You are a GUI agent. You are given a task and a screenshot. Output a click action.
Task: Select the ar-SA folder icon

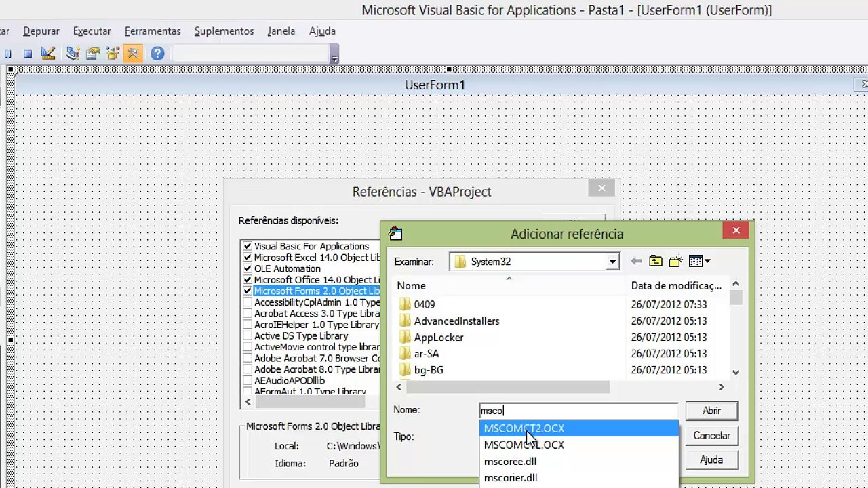406,353
